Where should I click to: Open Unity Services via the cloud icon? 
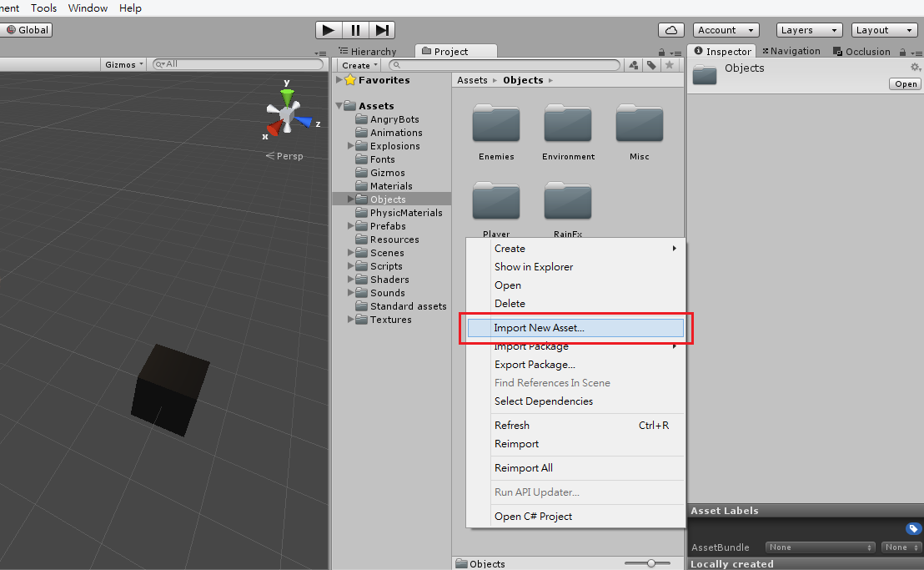click(671, 29)
